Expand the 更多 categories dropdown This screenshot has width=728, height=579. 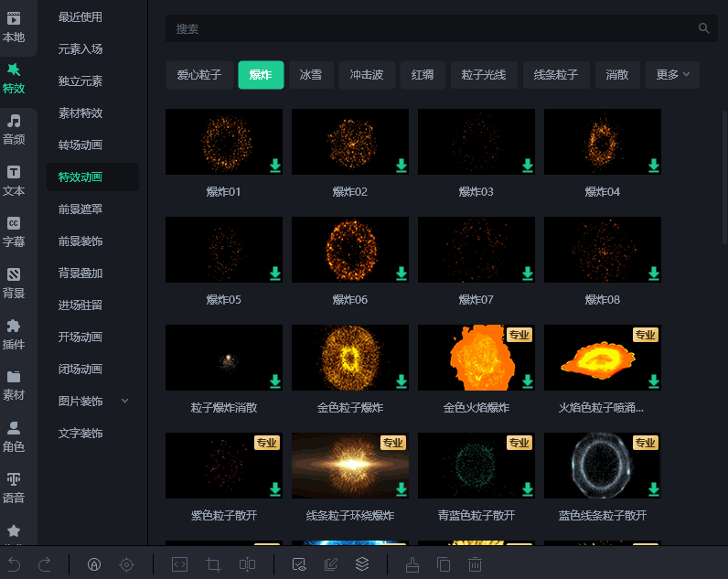click(x=672, y=75)
